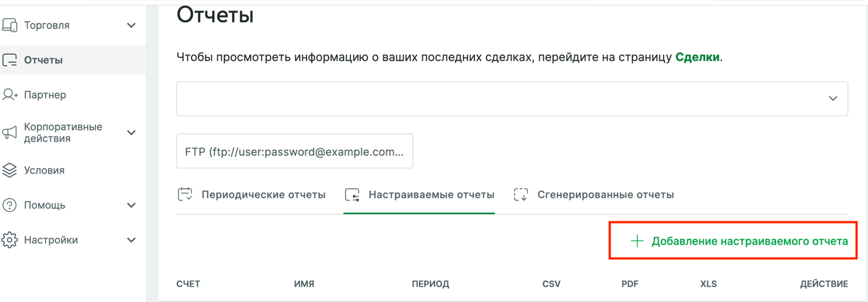Expand the Торговля menu chevron
This screenshot has width=868, height=302.
point(131,26)
